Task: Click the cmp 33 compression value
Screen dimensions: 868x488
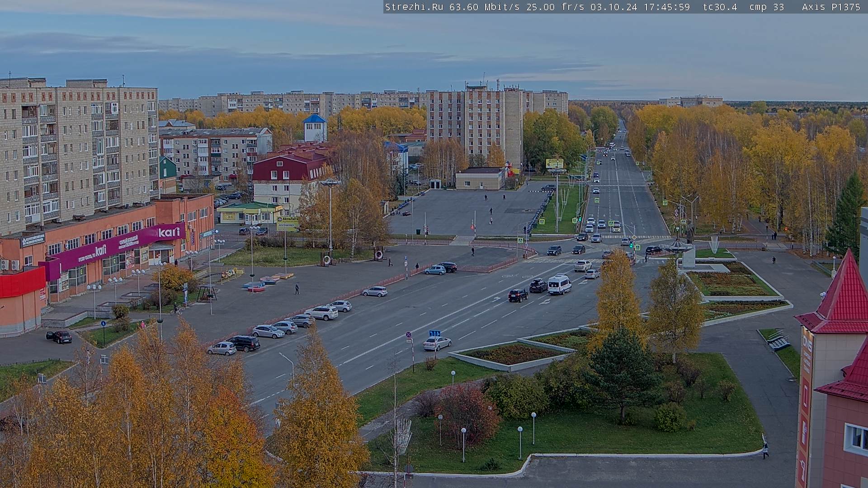Action: (x=766, y=7)
